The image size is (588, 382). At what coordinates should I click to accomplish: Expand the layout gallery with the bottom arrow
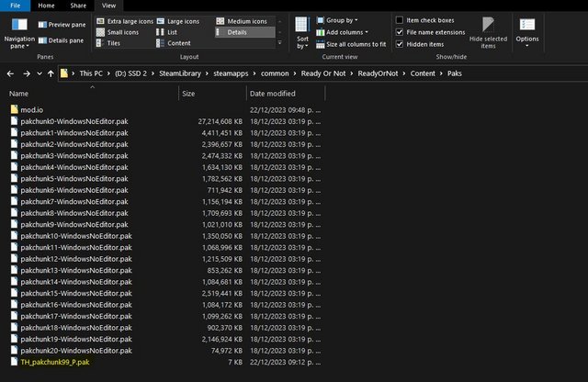pyautogui.click(x=279, y=43)
